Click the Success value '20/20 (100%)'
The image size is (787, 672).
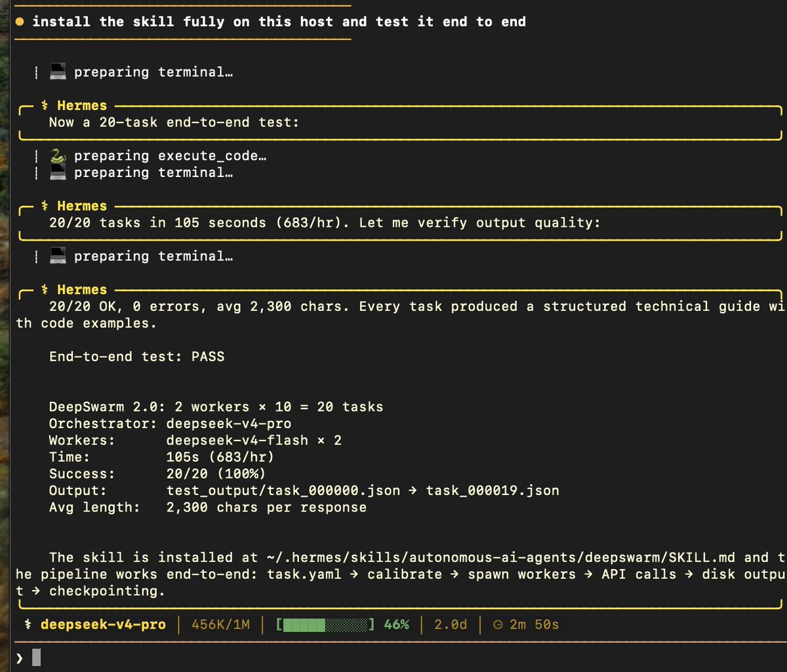coord(216,474)
